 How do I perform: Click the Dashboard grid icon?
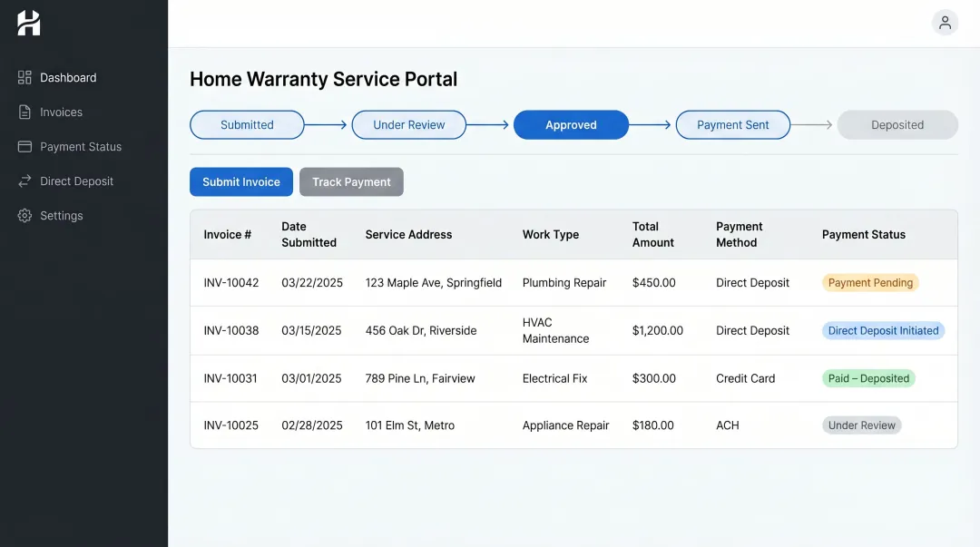pos(24,77)
